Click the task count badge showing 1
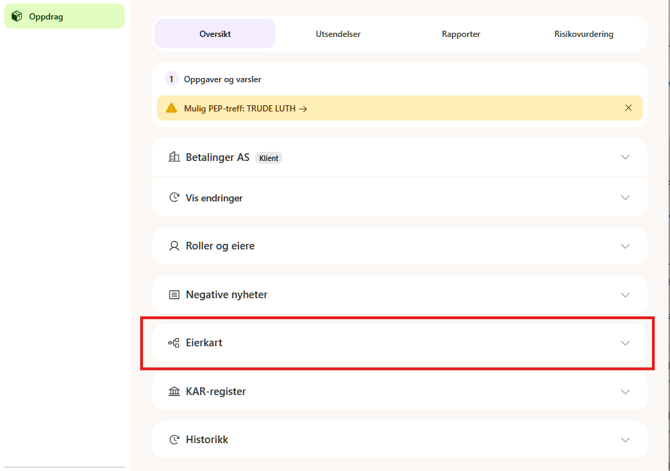Image resolution: width=670 pixels, height=471 pixels. [x=171, y=79]
